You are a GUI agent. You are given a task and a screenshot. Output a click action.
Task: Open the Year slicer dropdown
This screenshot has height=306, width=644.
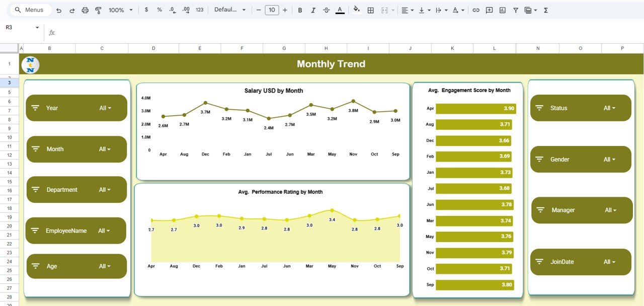(x=105, y=108)
